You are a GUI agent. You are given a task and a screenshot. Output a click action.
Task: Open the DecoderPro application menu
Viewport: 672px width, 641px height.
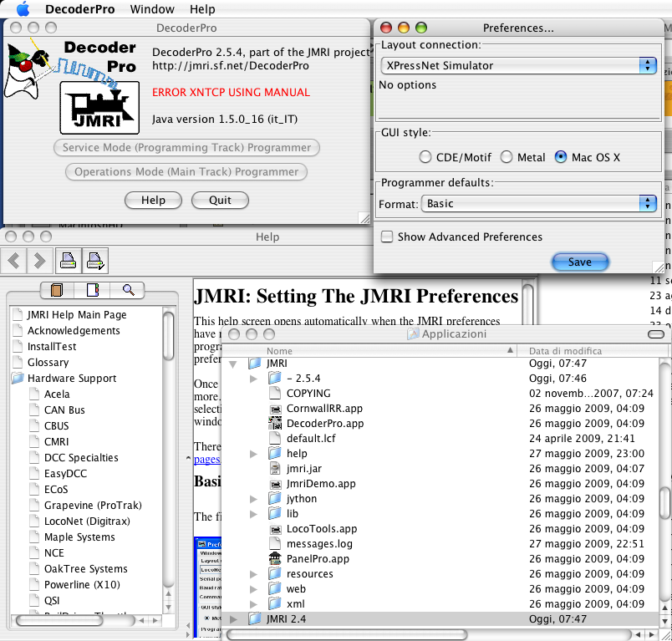[79, 9]
